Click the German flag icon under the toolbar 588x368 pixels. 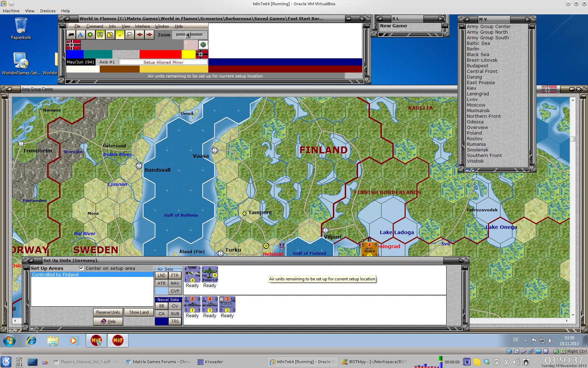coord(73,45)
